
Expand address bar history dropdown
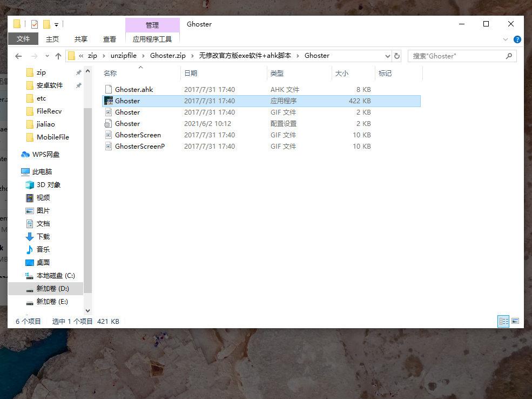387,56
